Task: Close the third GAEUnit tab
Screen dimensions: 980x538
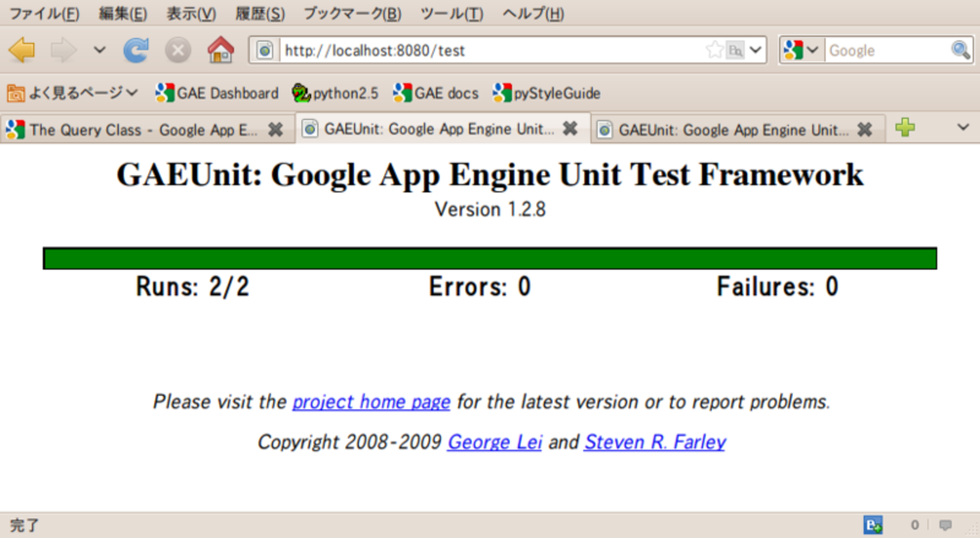Action: (x=865, y=130)
